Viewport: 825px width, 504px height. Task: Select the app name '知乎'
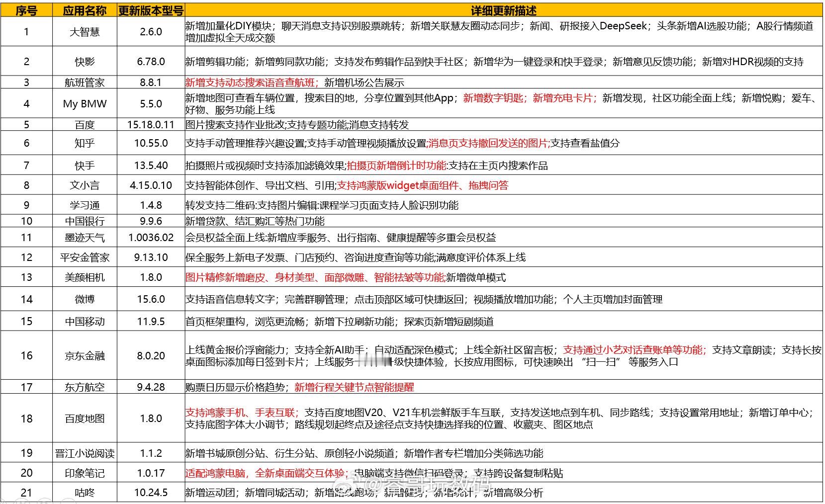pyautogui.click(x=85, y=143)
